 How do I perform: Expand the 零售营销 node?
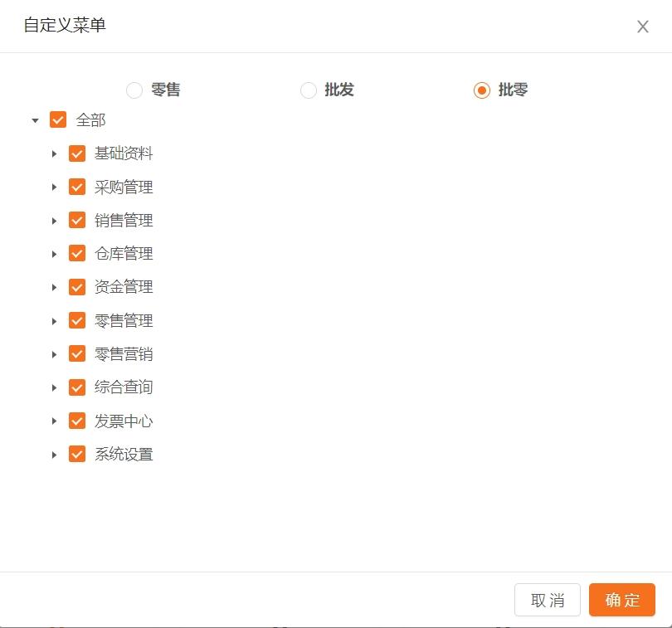(54, 354)
